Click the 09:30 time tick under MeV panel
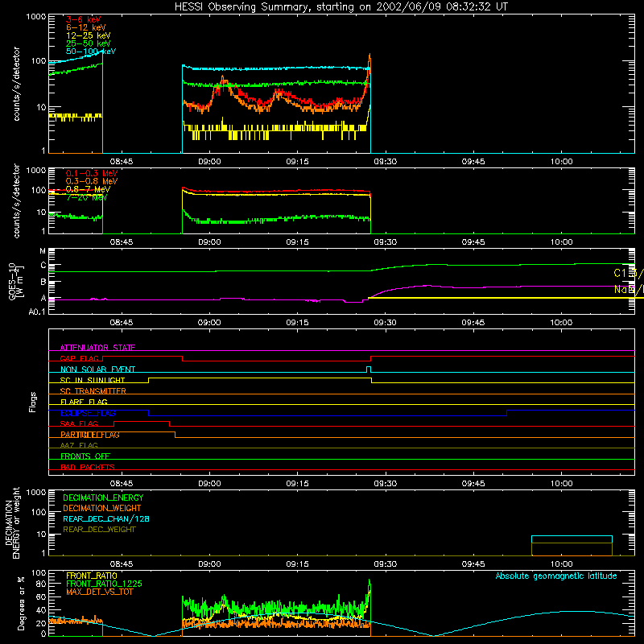Viewport: 644px width, 644px height. point(386,242)
